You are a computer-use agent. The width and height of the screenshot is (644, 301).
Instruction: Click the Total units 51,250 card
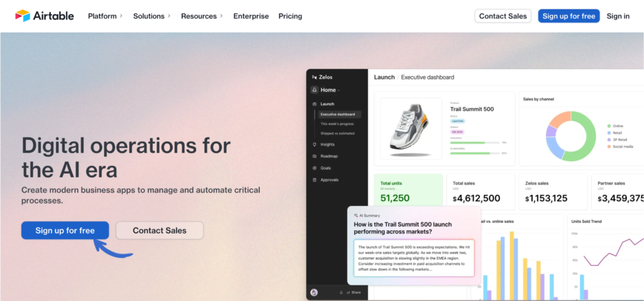point(408,191)
